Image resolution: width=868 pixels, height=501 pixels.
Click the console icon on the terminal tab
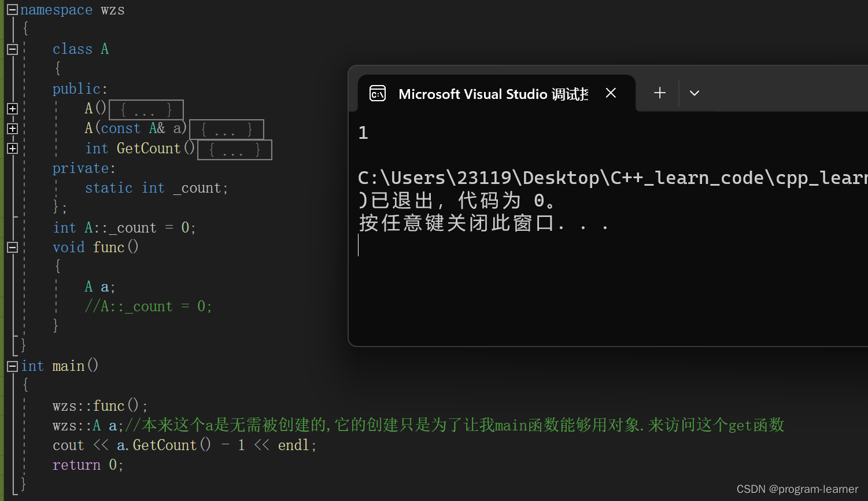[378, 93]
